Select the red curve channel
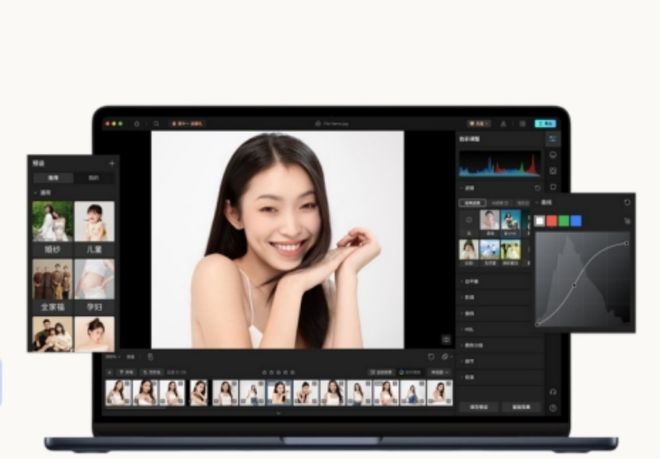 pyautogui.click(x=553, y=220)
